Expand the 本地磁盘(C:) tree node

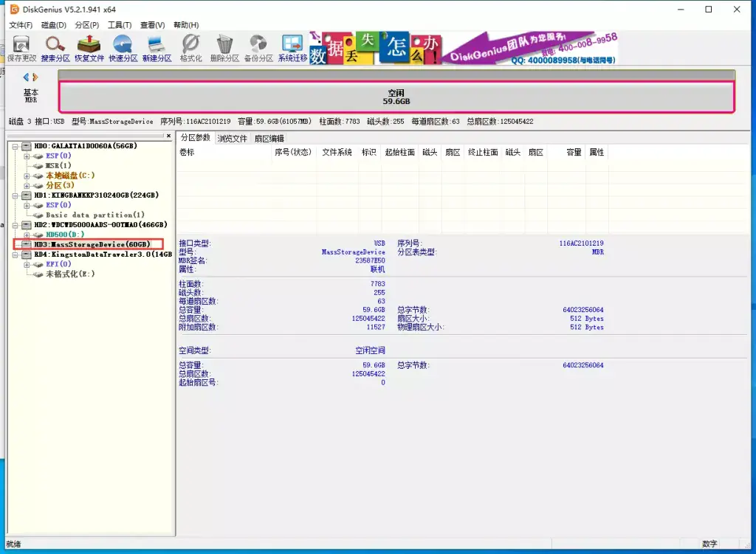[x=27, y=176]
